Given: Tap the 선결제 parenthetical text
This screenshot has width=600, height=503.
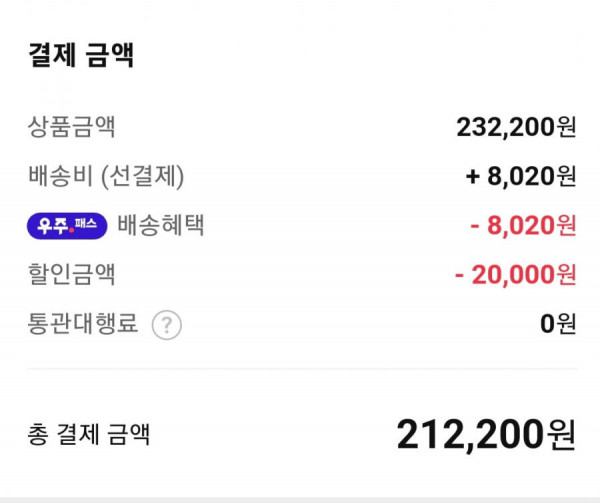Looking at the screenshot, I should click(x=142, y=176).
